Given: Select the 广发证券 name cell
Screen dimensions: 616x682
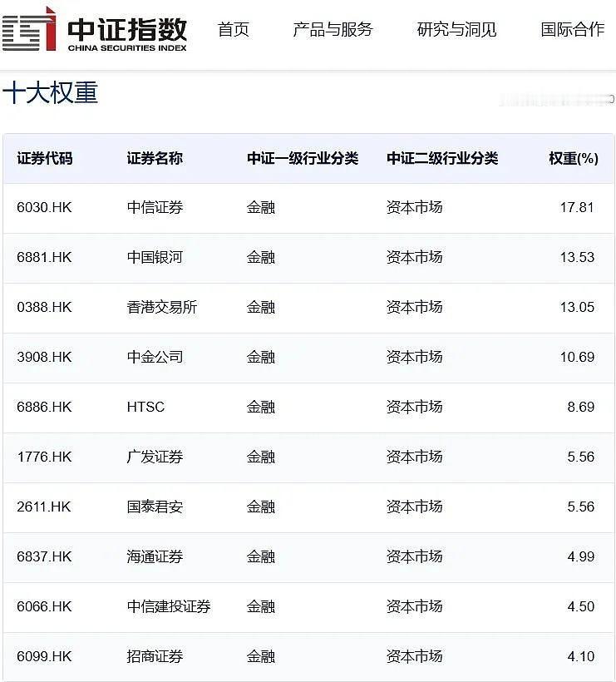Looking at the screenshot, I should click(x=155, y=457).
